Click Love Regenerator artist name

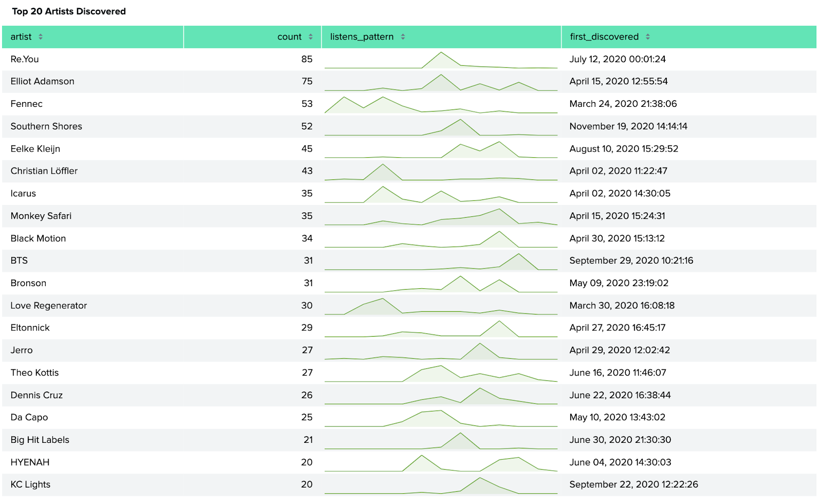pos(49,306)
